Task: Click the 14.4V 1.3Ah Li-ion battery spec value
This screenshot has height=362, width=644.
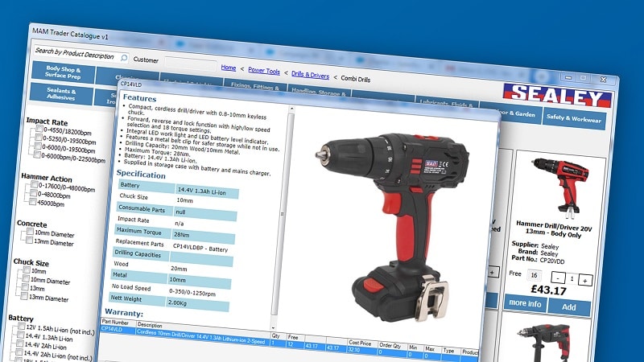Action: (x=202, y=191)
